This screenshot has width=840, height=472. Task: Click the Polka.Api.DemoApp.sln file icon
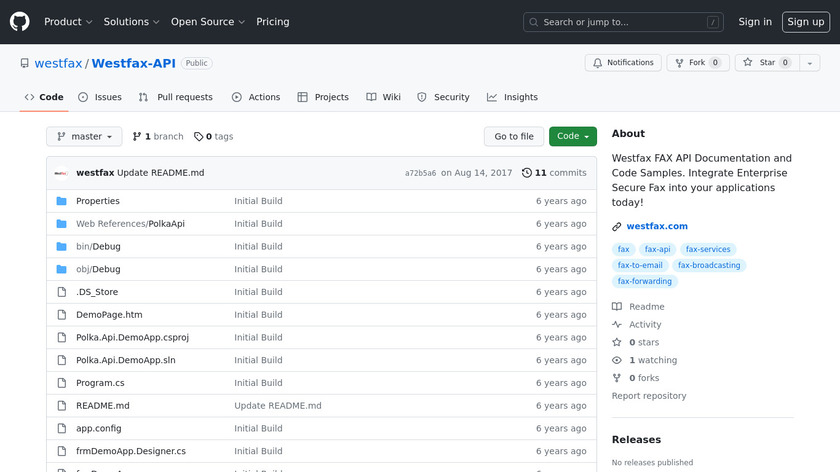click(x=62, y=360)
